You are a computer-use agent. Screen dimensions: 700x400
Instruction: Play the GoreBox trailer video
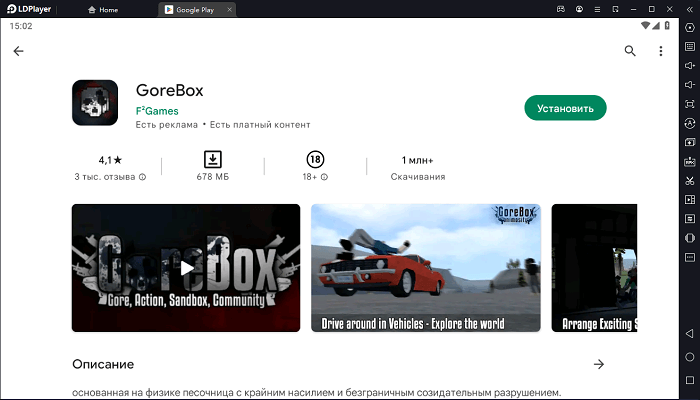point(186,268)
